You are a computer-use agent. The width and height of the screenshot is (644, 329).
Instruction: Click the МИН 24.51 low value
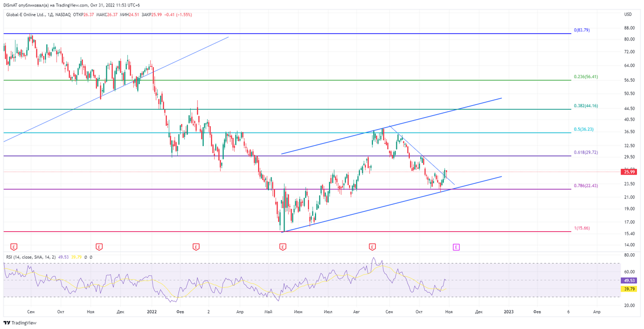[129, 14]
